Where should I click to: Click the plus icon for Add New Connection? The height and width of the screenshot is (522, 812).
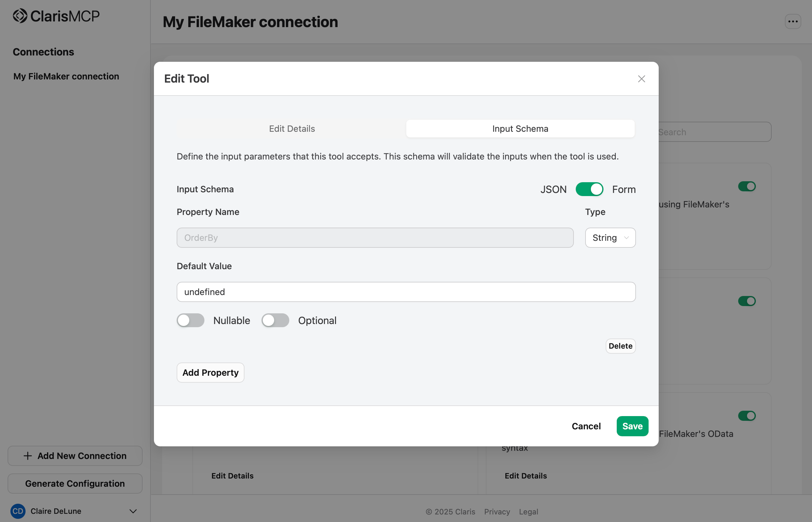coord(28,456)
